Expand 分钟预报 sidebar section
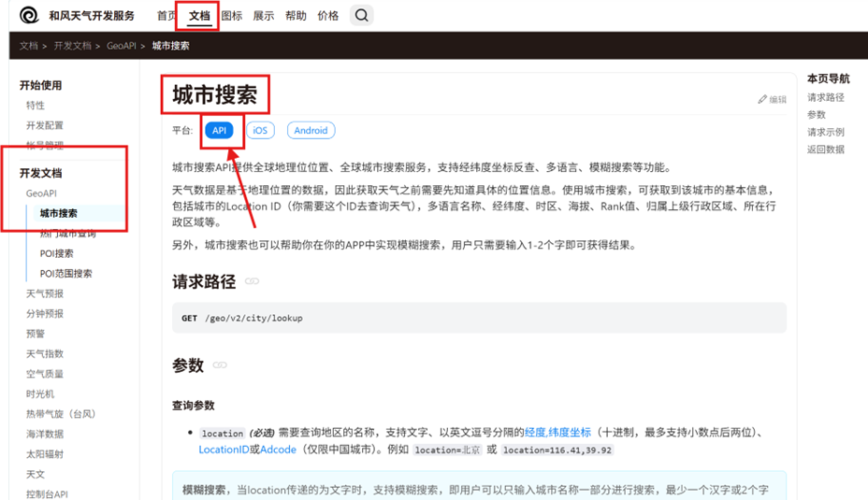 click(45, 314)
